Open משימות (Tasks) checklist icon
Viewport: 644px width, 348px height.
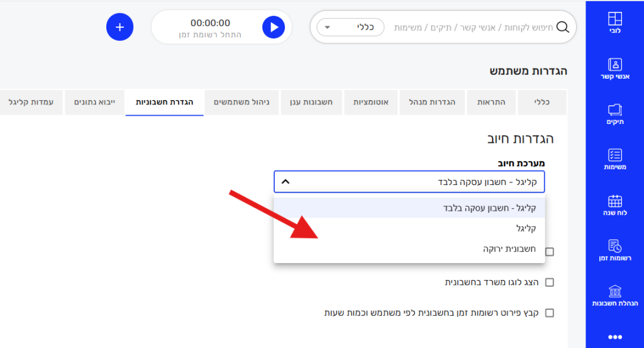[x=614, y=159]
